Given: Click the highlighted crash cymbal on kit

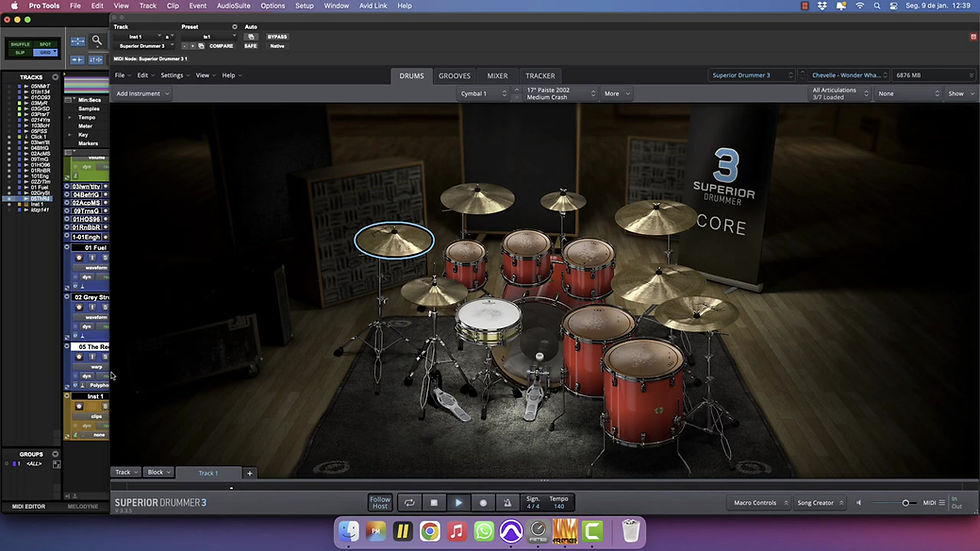Looking at the screenshot, I should coord(394,239).
